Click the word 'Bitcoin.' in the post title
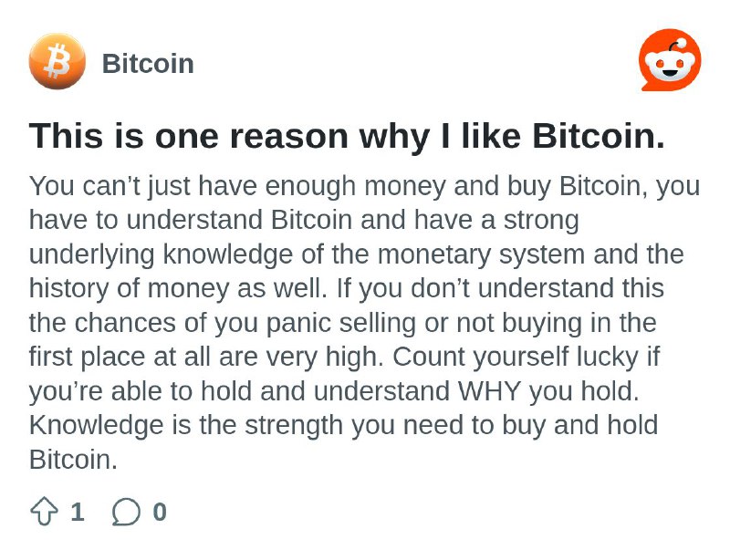 tap(599, 136)
